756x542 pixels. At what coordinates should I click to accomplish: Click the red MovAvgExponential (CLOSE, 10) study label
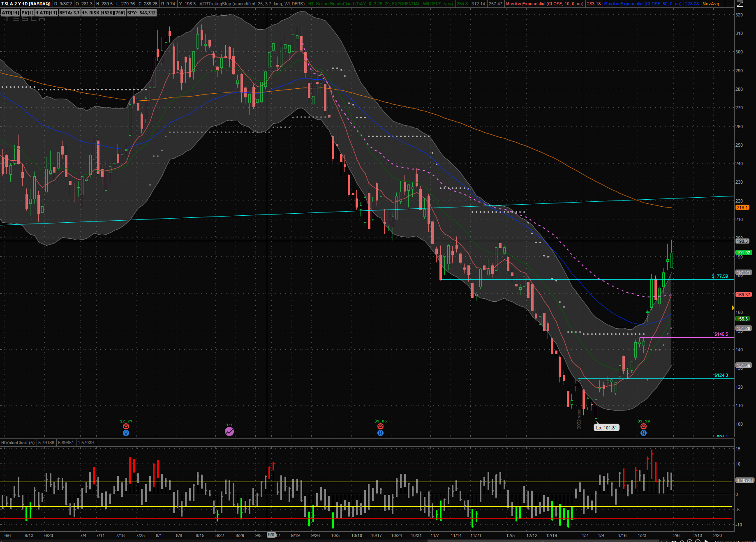[545, 4]
